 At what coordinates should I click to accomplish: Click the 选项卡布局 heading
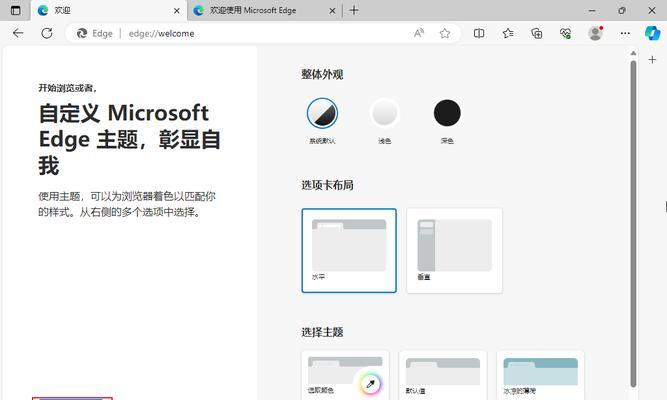point(328,185)
